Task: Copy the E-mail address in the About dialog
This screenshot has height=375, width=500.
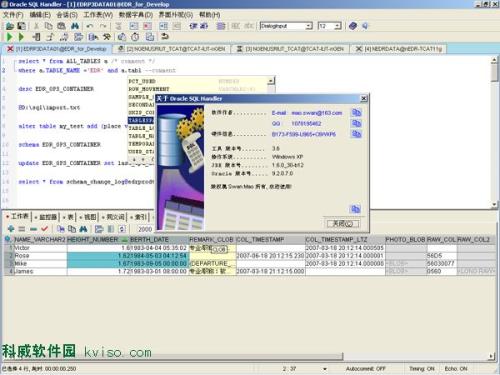Action: point(356,113)
